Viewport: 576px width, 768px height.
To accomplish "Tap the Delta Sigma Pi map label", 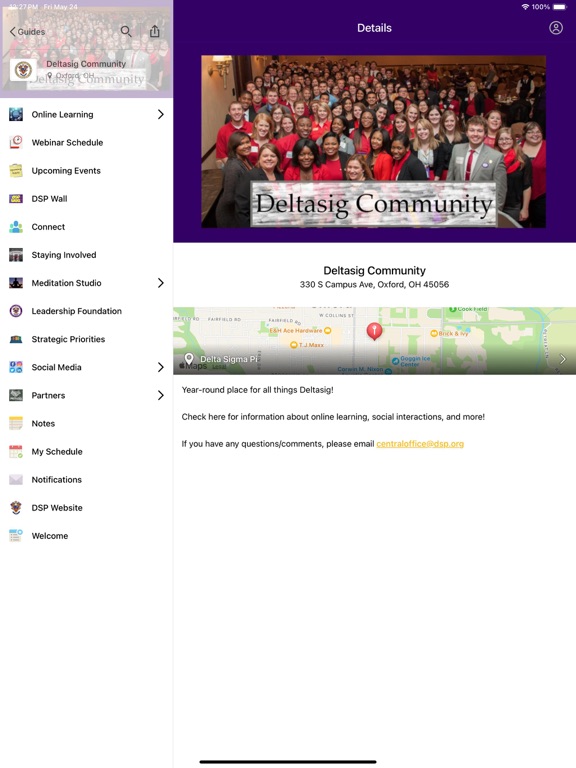I will coord(229,359).
